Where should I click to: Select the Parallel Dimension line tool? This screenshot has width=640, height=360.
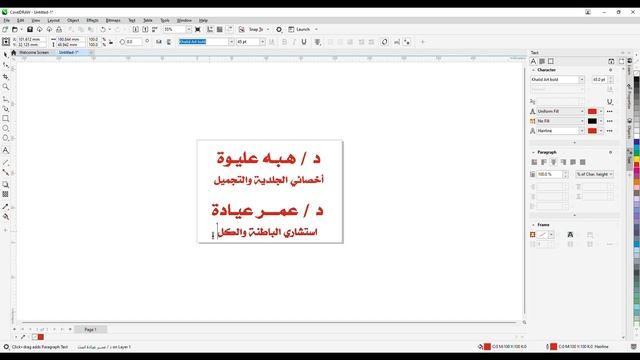click(5, 162)
